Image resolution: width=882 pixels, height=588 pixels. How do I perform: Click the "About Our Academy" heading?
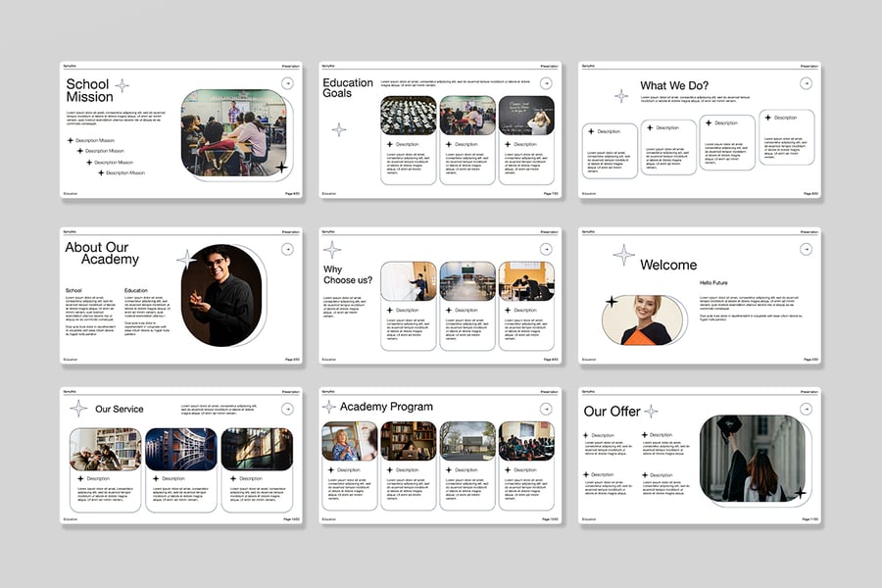(102, 254)
